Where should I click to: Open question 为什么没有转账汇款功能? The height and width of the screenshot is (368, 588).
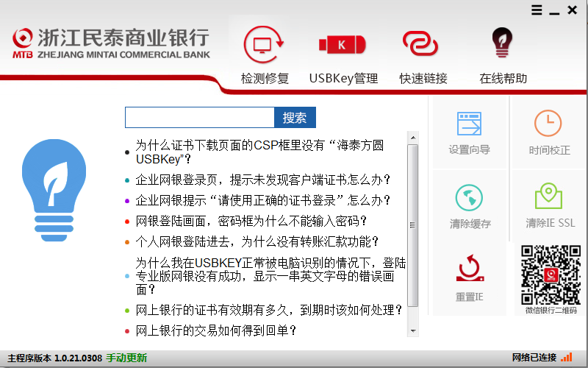click(x=257, y=241)
